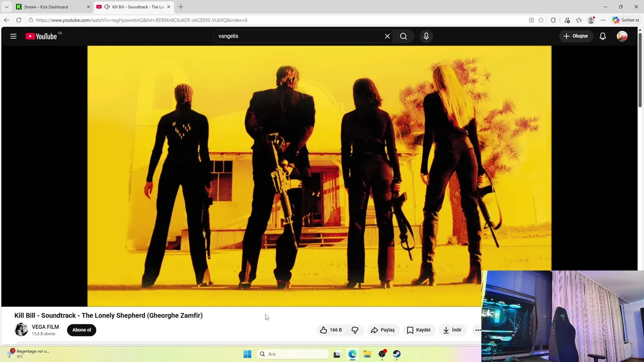Viewport: 644px width, 362px height.
Task: Subscribe with the Abone ol button
Action: tap(82, 330)
